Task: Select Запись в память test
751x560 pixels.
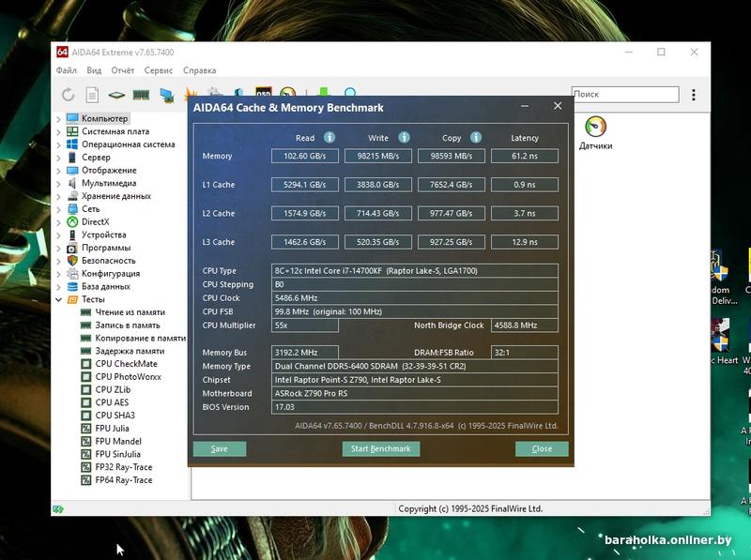Action: 128,325
